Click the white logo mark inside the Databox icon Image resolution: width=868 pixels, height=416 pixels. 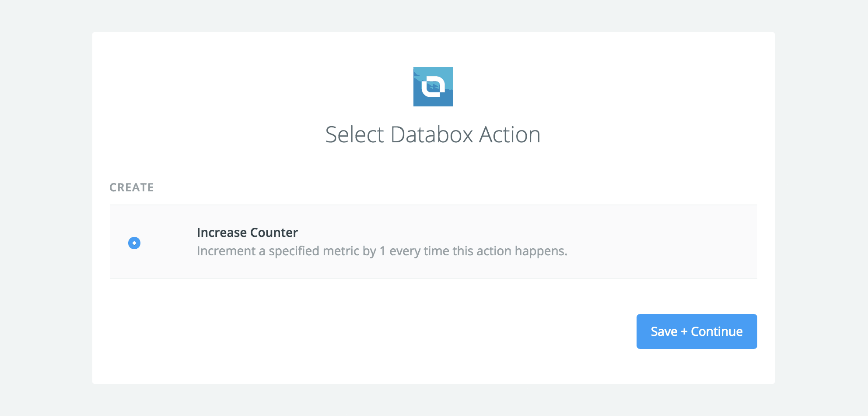point(433,86)
